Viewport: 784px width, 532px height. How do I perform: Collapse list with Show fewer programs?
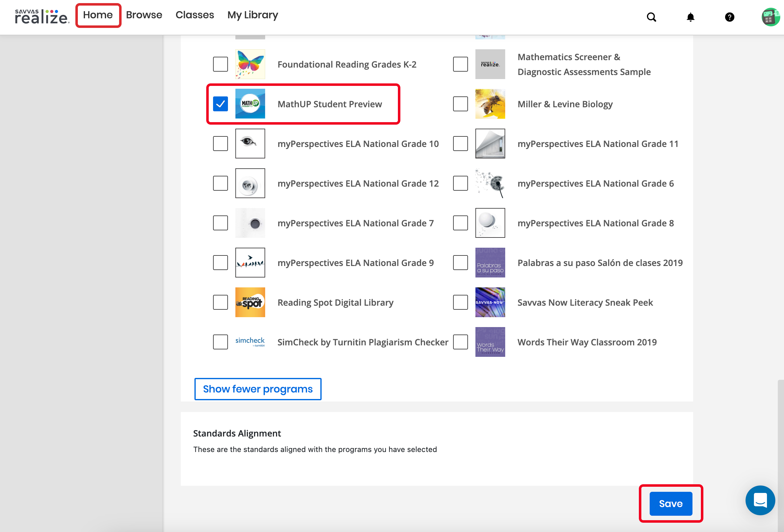tap(258, 389)
